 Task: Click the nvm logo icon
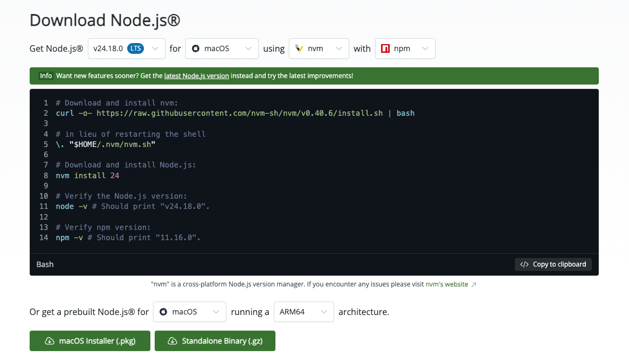(x=299, y=48)
